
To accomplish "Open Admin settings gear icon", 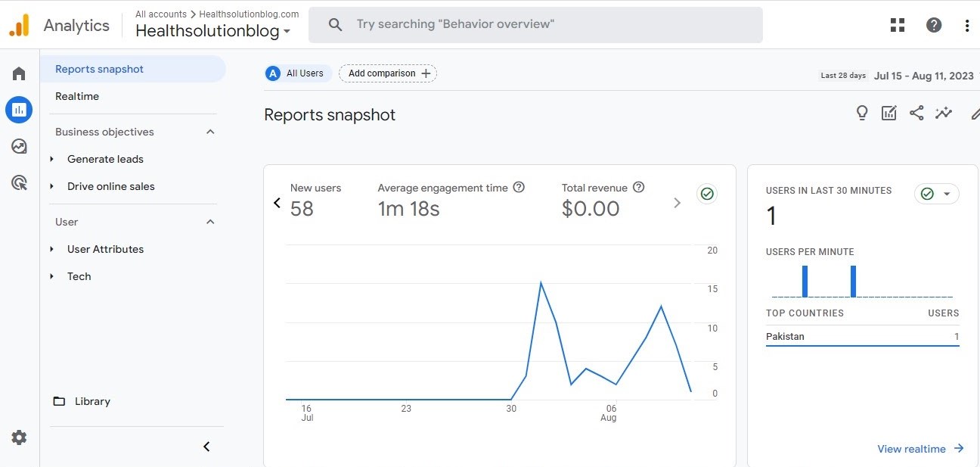I will [19, 437].
